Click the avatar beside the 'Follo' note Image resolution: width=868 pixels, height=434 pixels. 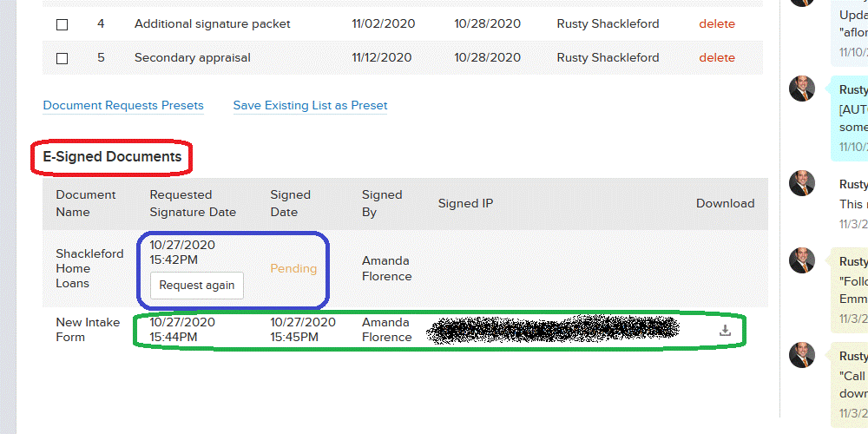click(802, 260)
